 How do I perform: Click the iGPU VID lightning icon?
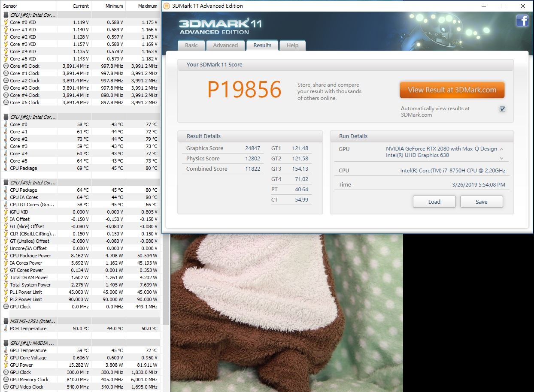[x=6, y=212]
